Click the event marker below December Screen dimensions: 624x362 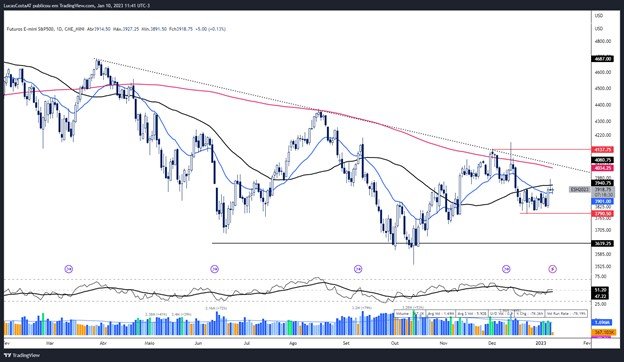[x=506, y=269]
